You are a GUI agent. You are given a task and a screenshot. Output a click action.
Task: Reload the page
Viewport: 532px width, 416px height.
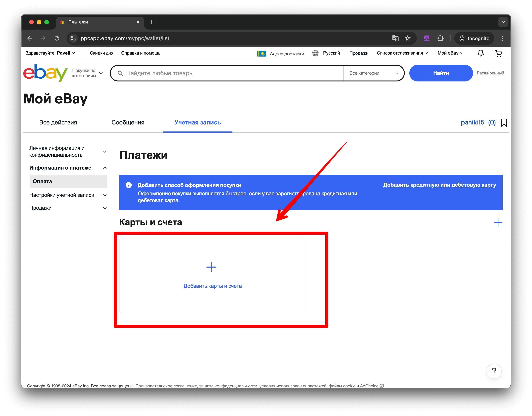pyautogui.click(x=57, y=38)
